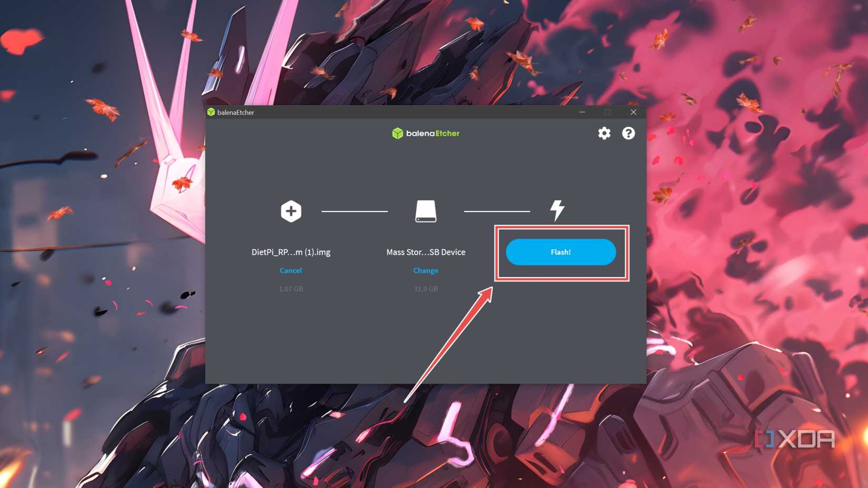Click the balenaEtcher logo in header
Image resolution: width=868 pixels, height=488 pixels.
[x=426, y=134]
